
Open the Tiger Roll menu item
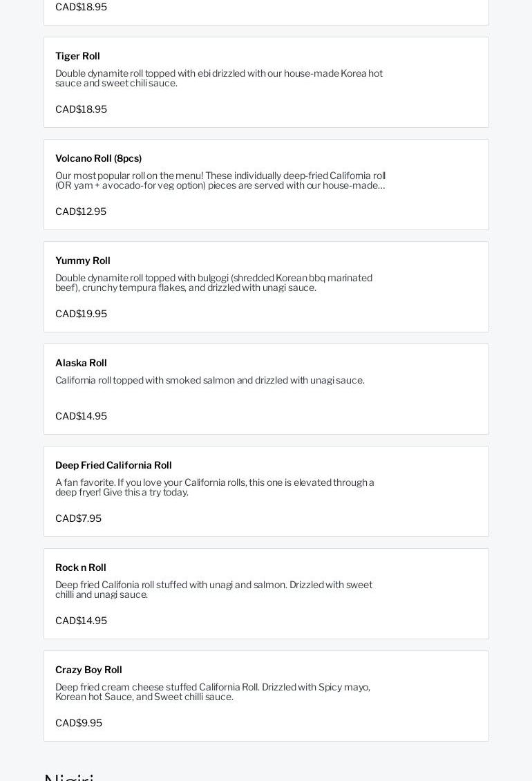[77, 56]
